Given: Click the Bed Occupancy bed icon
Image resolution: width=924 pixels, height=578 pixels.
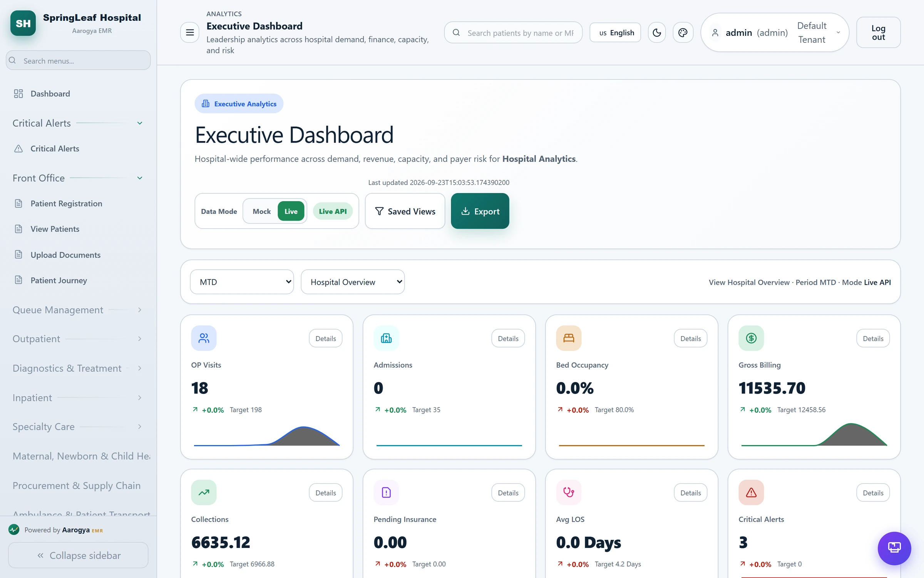Looking at the screenshot, I should [569, 338].
